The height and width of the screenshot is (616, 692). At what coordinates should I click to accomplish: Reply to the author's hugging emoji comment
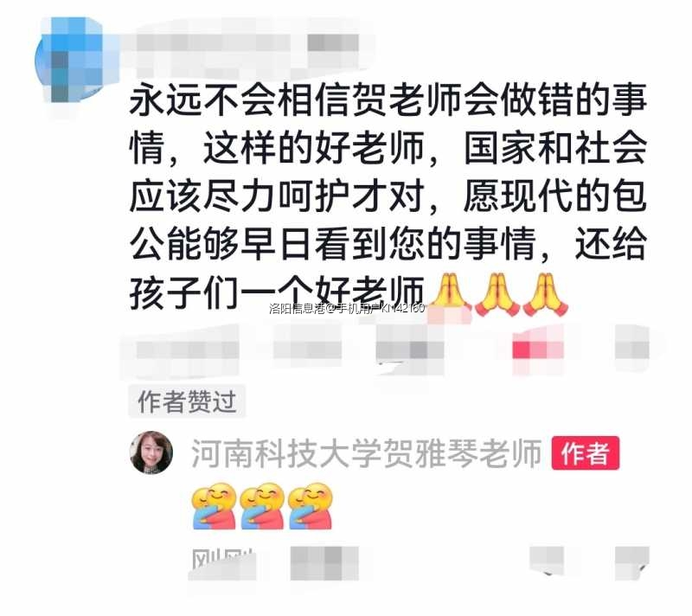(x=324, y=562)
